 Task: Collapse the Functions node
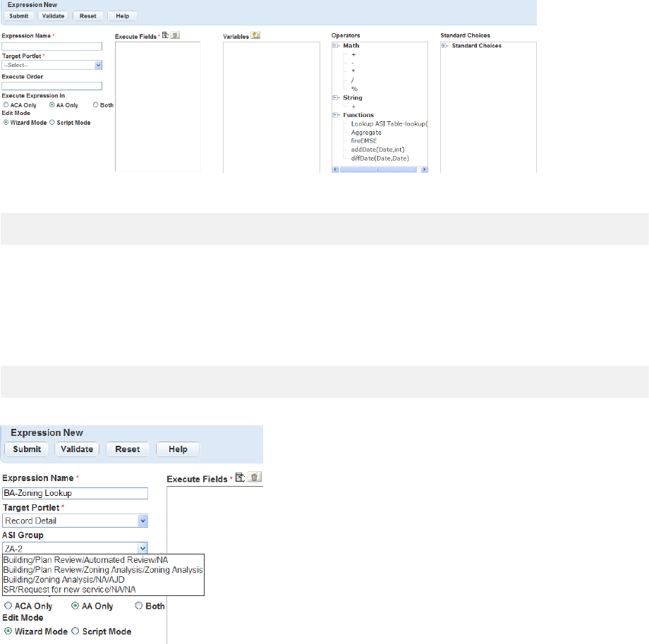pos(335,115)
